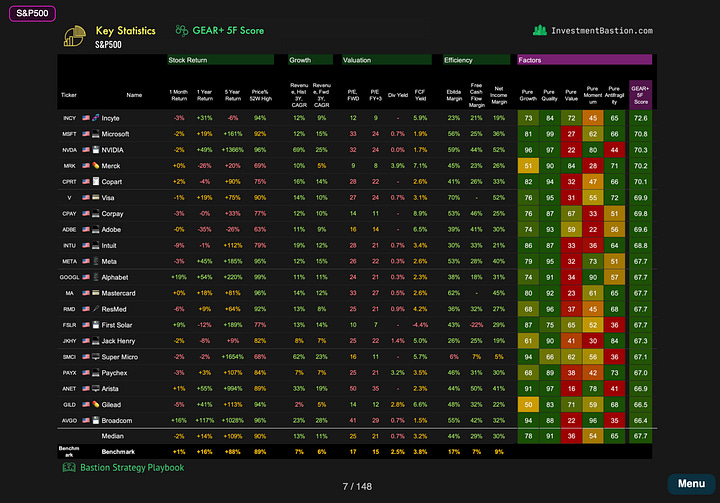
Task: Click the InvestmentBastion bar chart logo icon
Action: point(540,30)
